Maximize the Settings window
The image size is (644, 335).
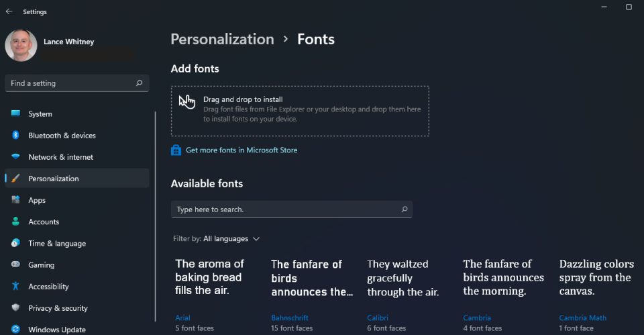(x=629, y=7)
